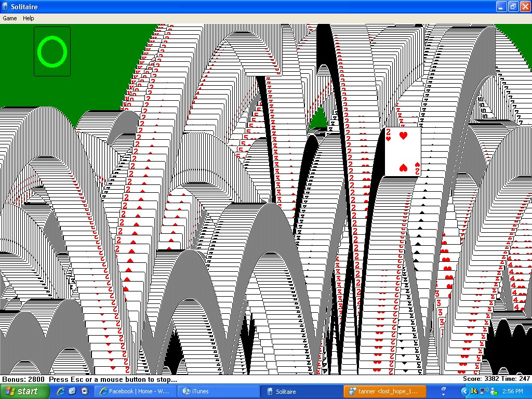Screen dimensions: 532x399
Task: Launch Internet Explorer from Quick Launch
Action: coord(61,391)
